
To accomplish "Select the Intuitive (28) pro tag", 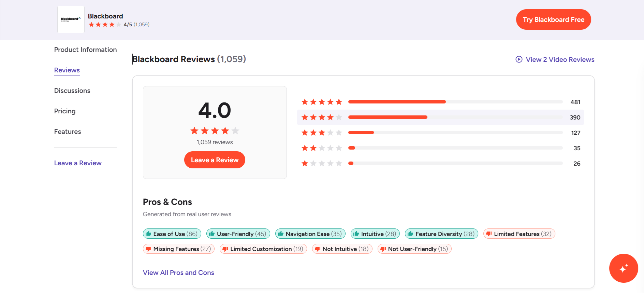I will click(x=375, y=234).
